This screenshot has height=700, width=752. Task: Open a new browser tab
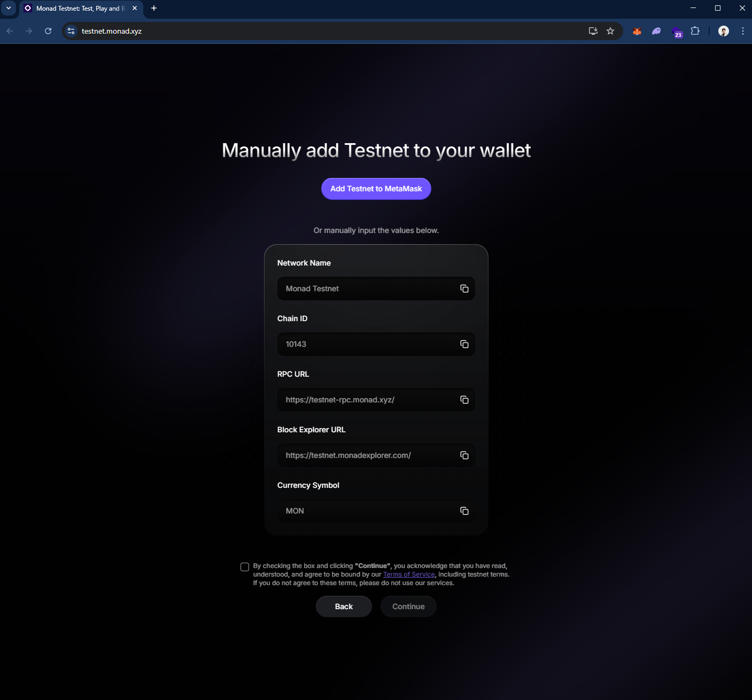pyautogui.click(x=154, y=8)
